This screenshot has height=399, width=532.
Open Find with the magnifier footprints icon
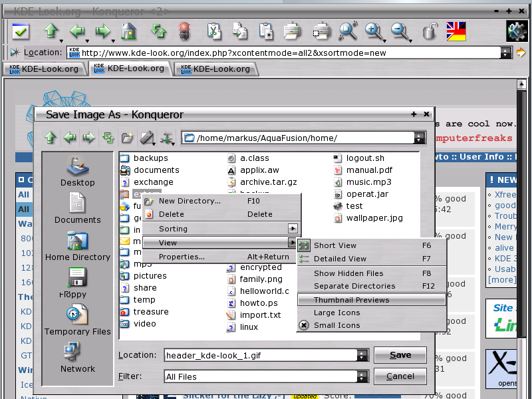tap(348, 31)
